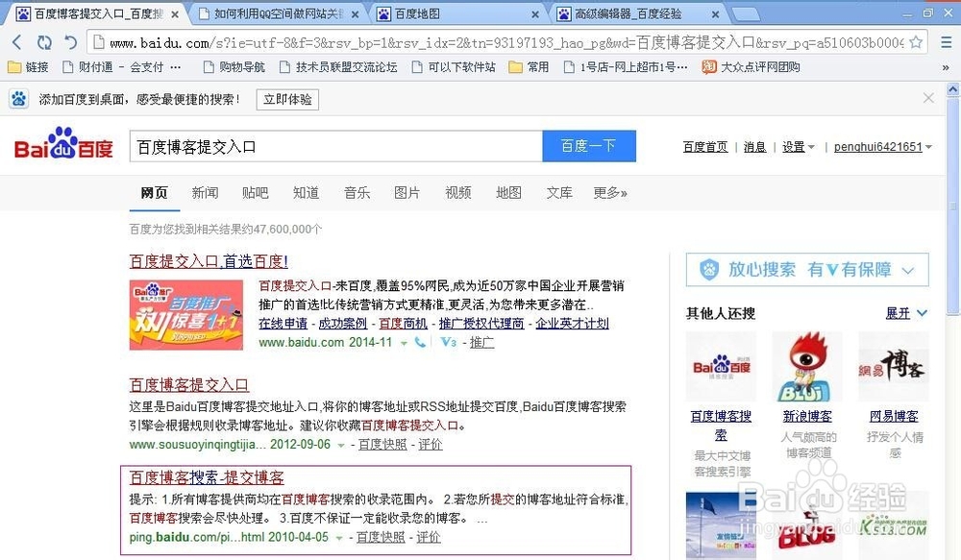Click the 在线申请 sublink
Viewport: 961px width, 560px height.
(x=283, y=324)
